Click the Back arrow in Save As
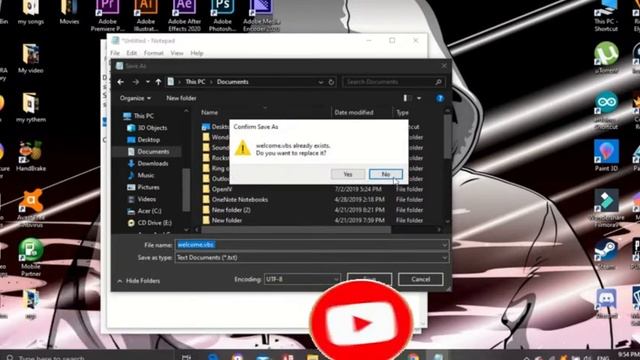The image size is (640, 360). pyautogui.click(x=120, y=82)
